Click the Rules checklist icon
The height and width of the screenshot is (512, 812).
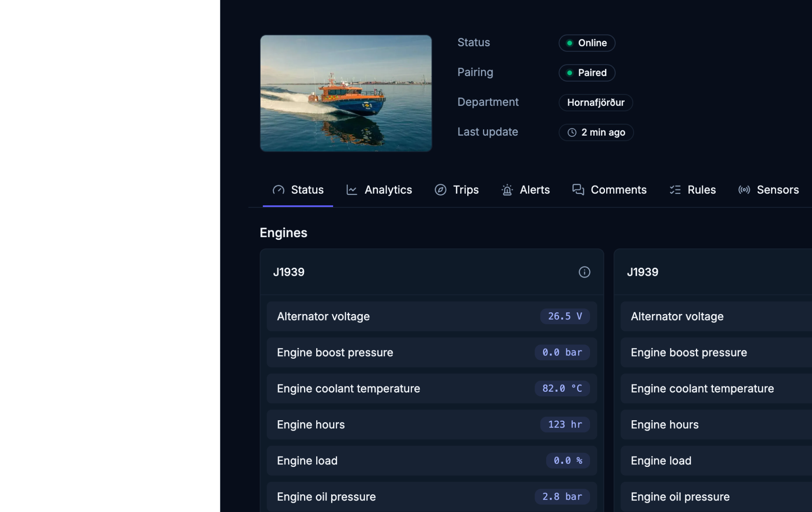click(675, 190)
